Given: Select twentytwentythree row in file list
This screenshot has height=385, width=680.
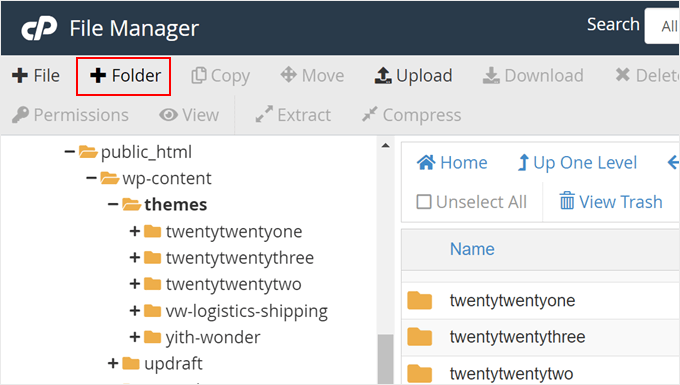Looking at the screenshot, I should click(540, 337).
